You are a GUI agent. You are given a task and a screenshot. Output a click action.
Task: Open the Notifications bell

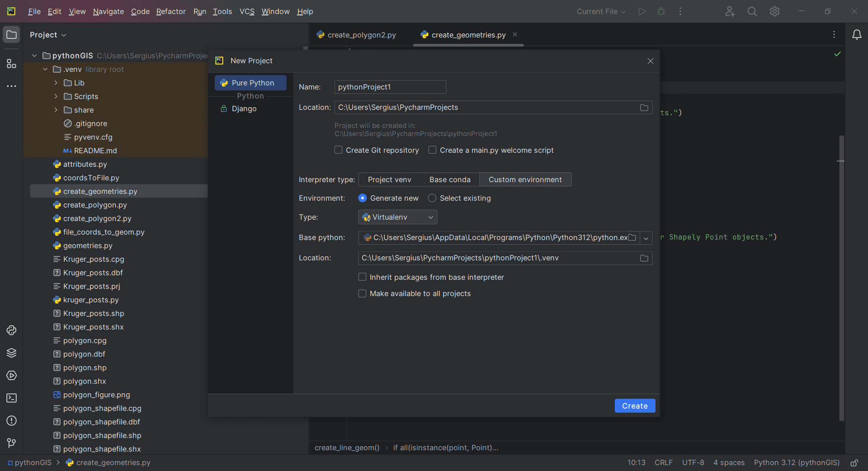pos(857,35)
